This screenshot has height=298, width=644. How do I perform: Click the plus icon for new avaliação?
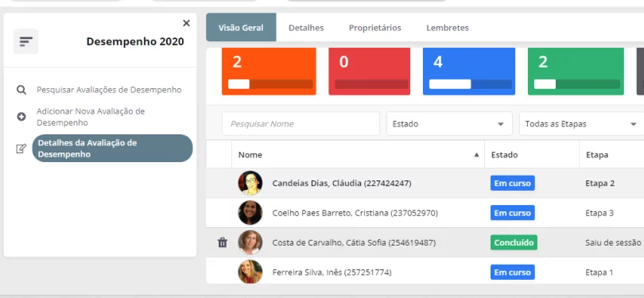point(21,117)
